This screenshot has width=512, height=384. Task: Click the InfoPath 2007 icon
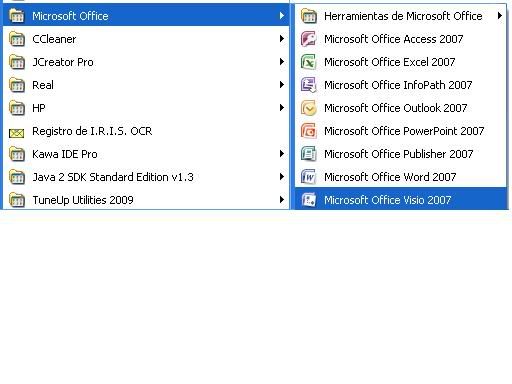(x=308, y=85)
